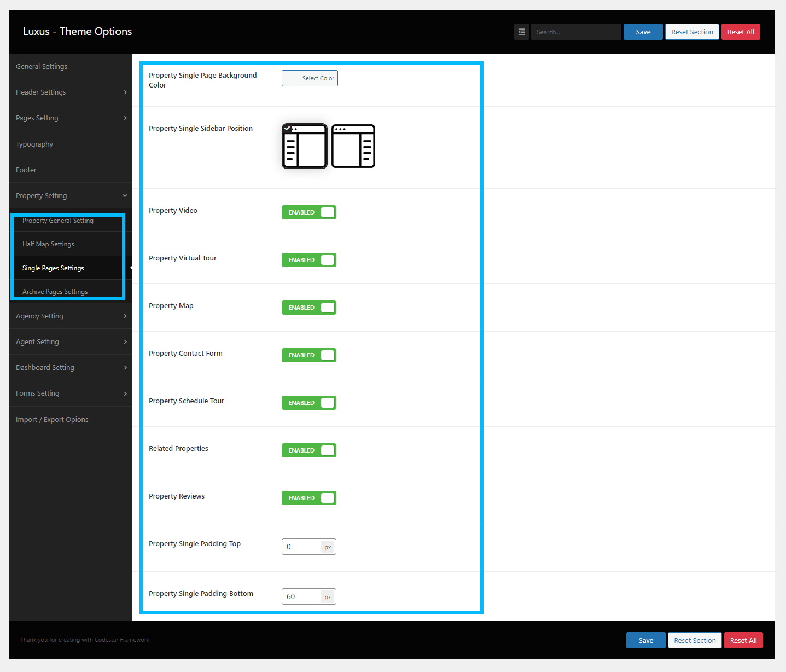Collapse the Property Setting section
Viewport: 786px width, 672px height.
point(71,196)
